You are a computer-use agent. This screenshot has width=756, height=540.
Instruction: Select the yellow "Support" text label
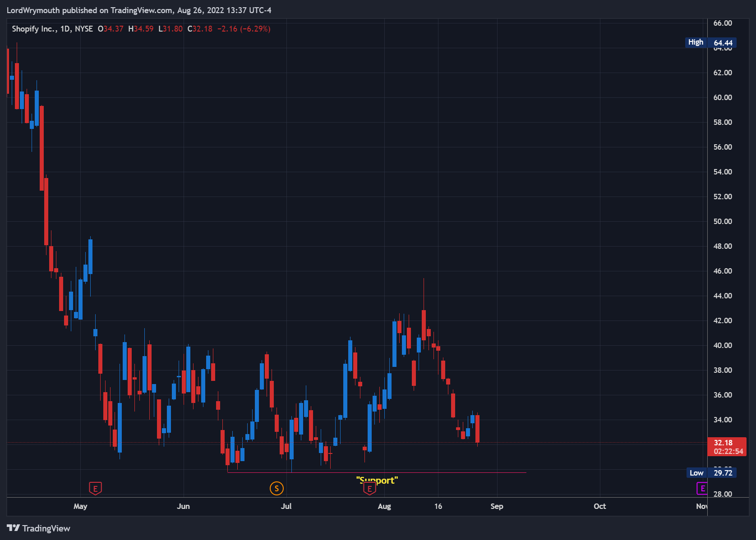pyautogui.click(x=377, y=480)
